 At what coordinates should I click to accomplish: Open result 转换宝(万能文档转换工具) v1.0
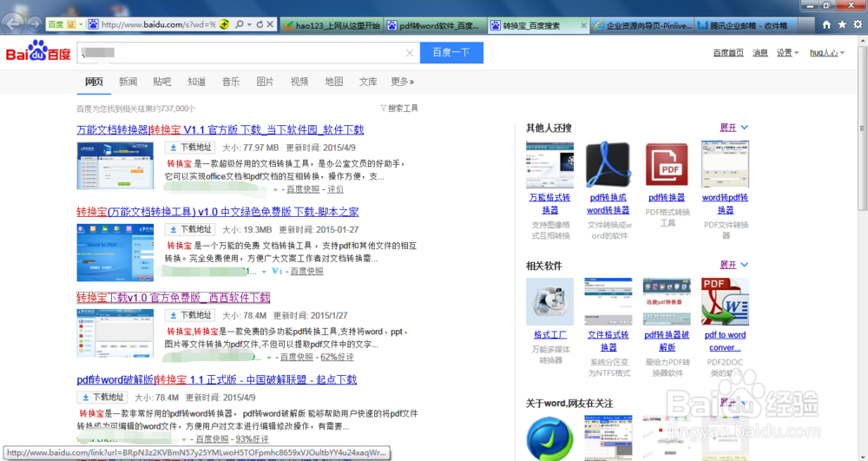218,212
